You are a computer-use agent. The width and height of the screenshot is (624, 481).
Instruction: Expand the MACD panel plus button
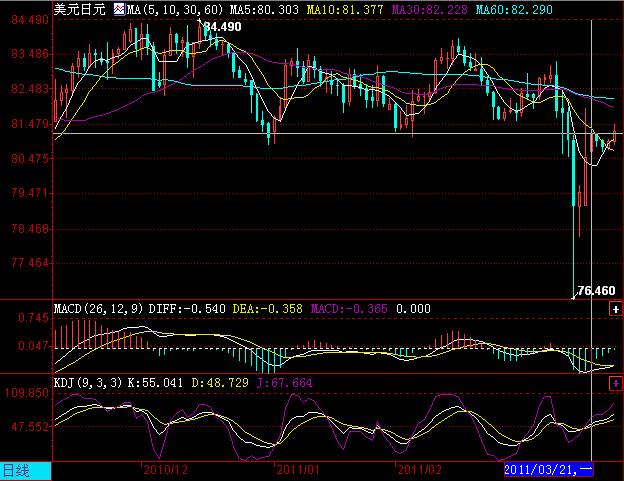(616, 309)
